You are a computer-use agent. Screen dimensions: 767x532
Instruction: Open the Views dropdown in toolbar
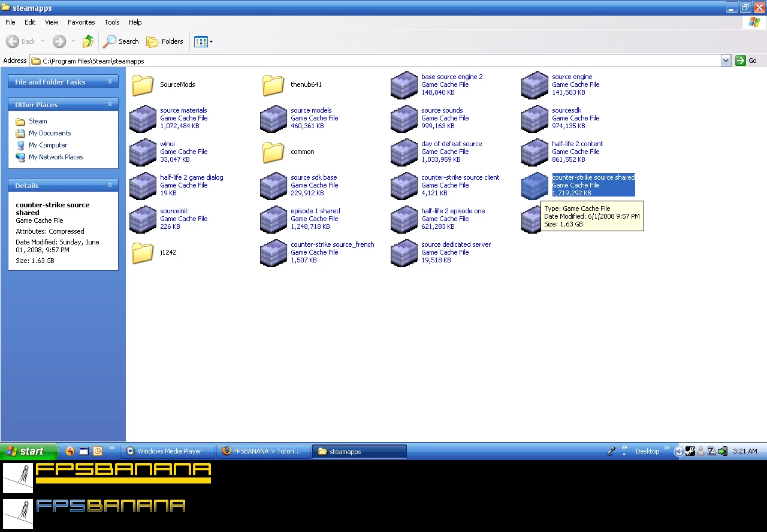pos(204,41)
